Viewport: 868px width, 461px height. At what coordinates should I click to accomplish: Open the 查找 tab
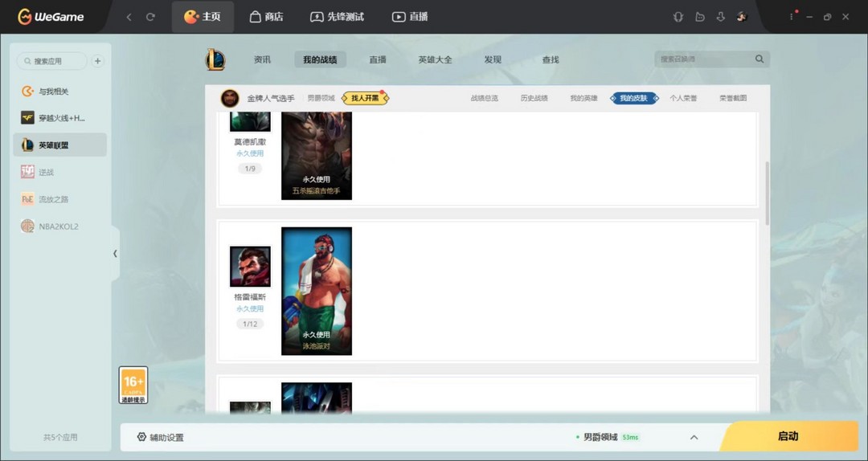tap(551, 59)
